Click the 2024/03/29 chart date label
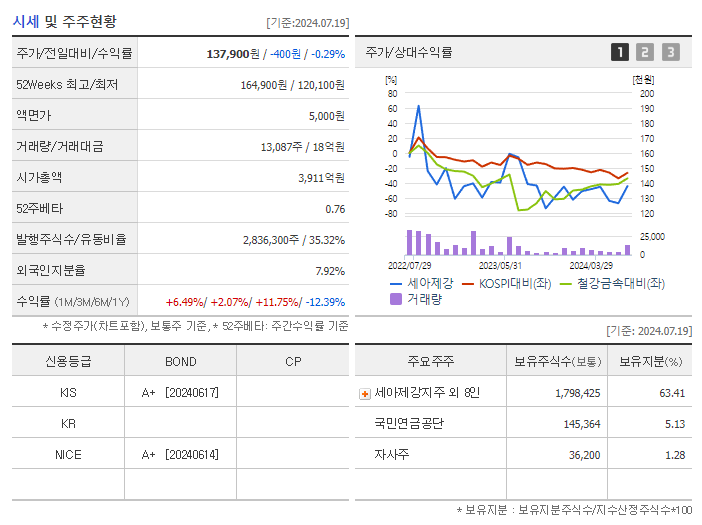 pos(591,265)
